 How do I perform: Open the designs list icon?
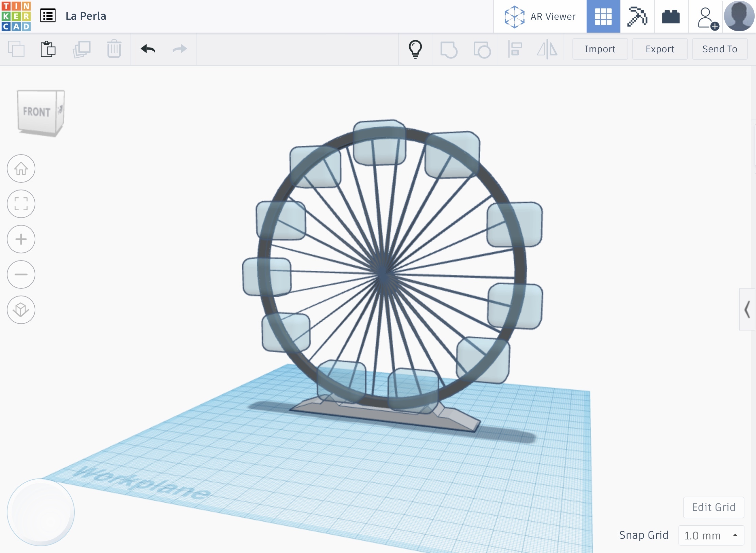click(x=48, y=16)
